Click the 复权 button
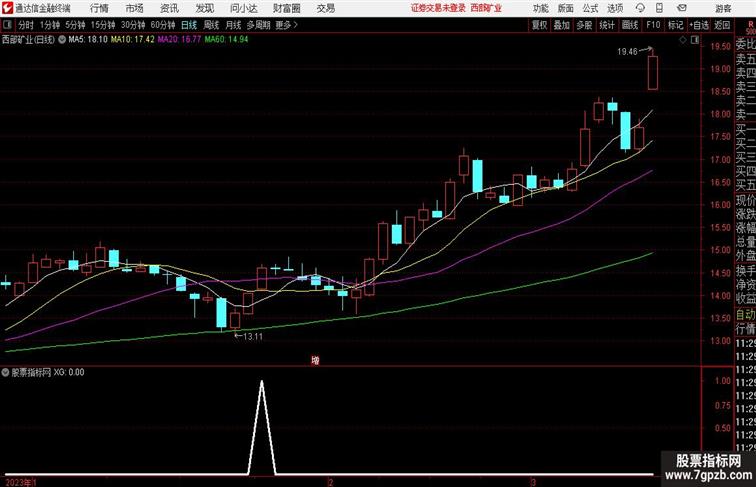Viewport: 756px width, 487px height. tap(539, 25)
